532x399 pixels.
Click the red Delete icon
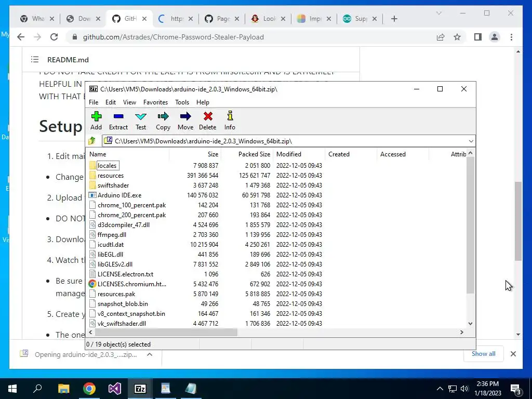(208, 121)
